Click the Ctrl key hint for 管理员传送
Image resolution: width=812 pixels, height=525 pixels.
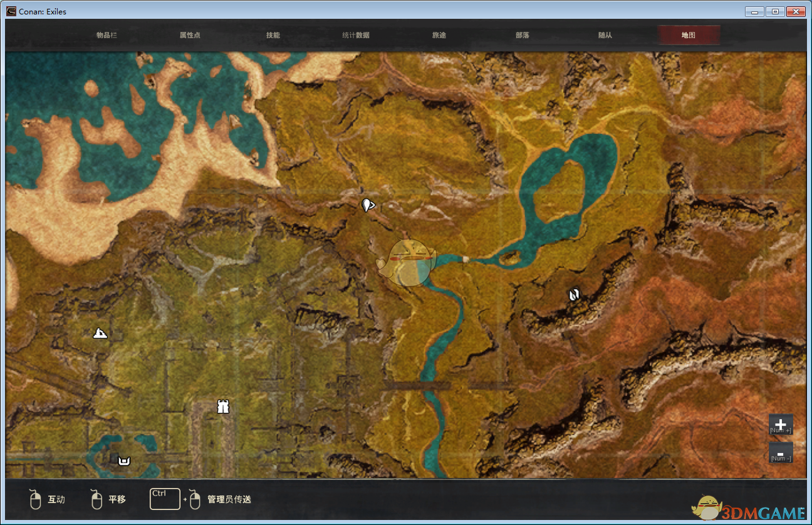pyautogui.click(x=165, y=499)
